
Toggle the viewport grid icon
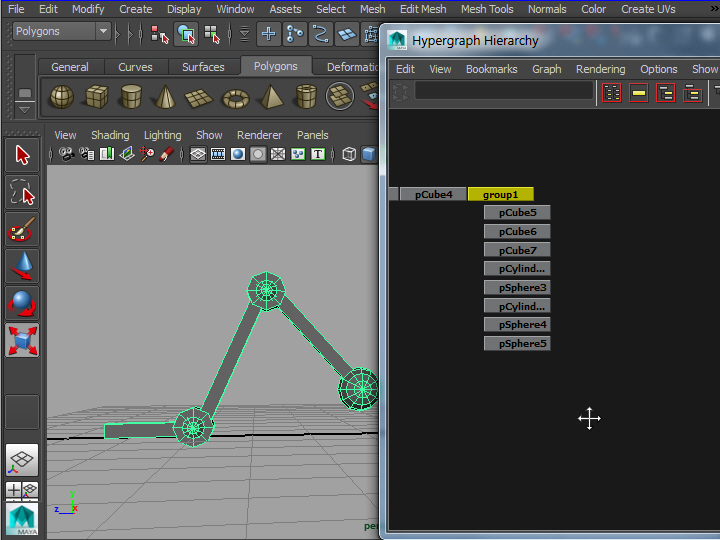point(198,154)
